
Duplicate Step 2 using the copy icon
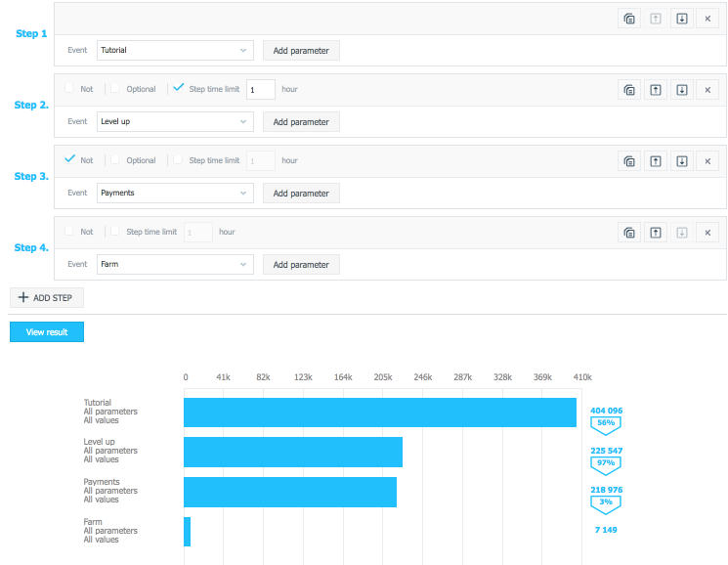pyautogui.click(x=630, y=90)
